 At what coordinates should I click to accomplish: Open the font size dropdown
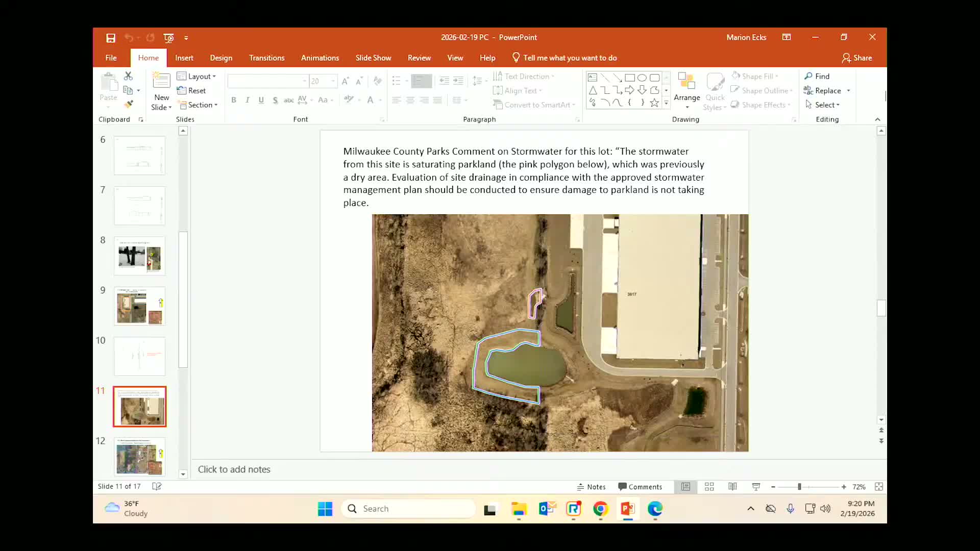[x=332, y=81]
